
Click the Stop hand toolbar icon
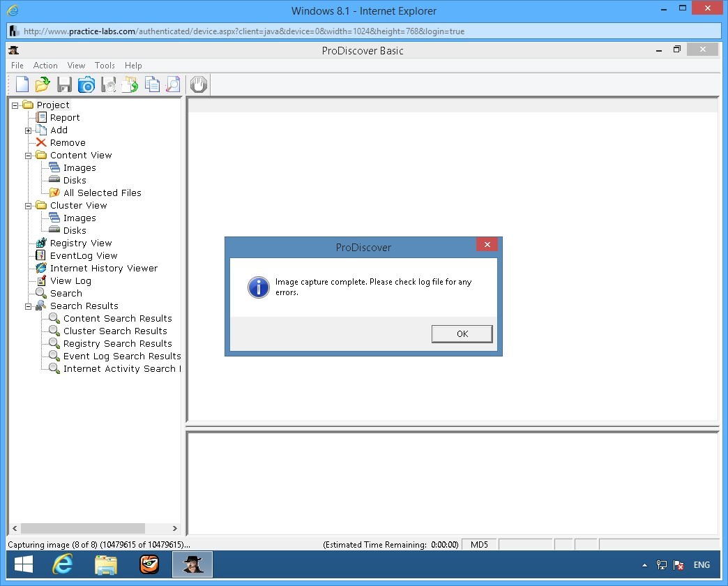click(199, 84)
